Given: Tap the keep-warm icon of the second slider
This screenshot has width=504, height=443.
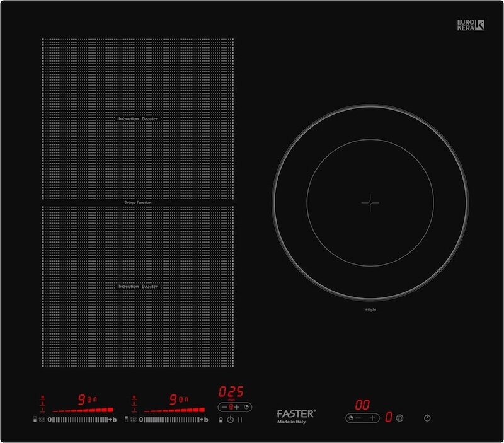Looking at the screenshot, I should pyautogui.click(x=134, y=419).
